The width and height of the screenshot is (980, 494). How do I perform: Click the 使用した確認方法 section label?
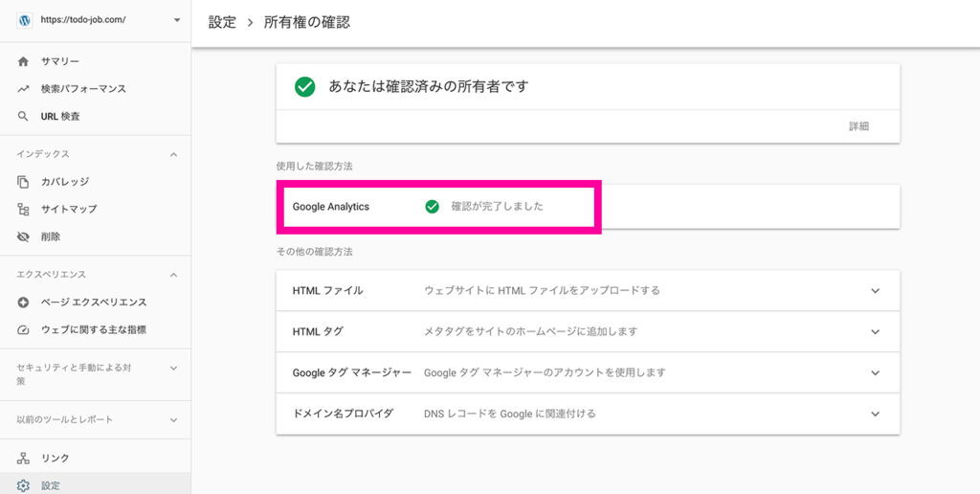pos(314,167)
